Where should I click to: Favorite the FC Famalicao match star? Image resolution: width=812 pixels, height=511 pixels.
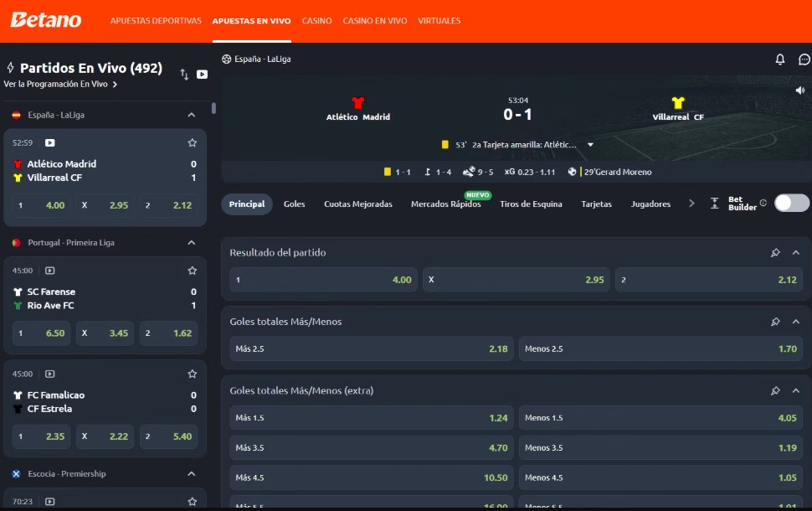[193, 374]
